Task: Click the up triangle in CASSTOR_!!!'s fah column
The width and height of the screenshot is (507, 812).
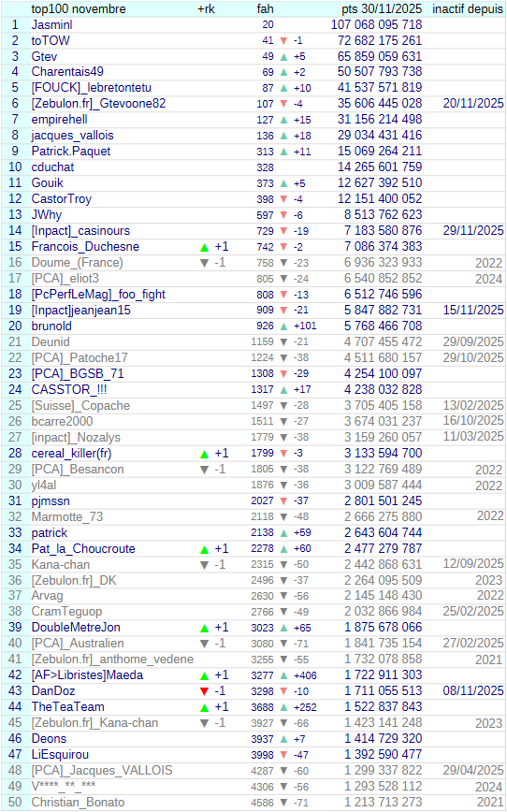Action: pos(283,389)
